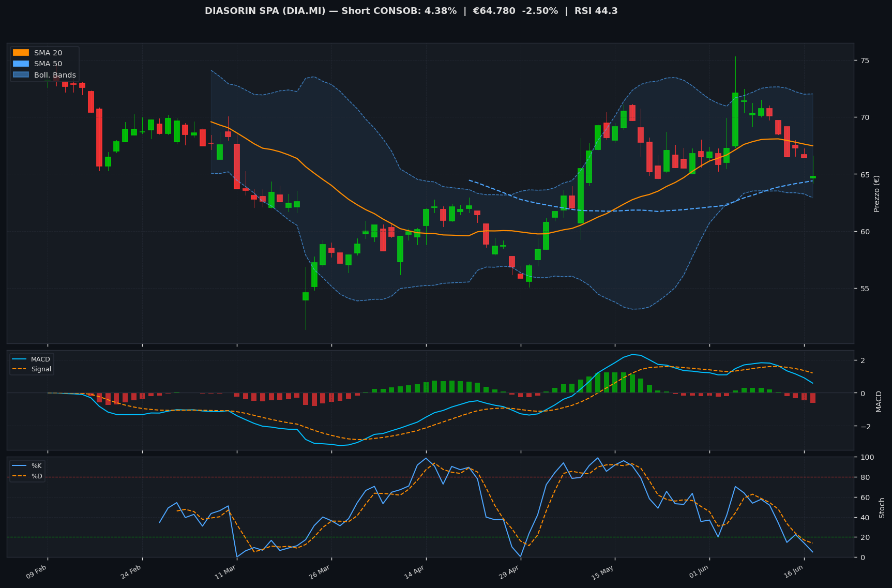Click the '14 Apr' date label
The height and width of the screenshot is (588, 892).
[415, 572]
